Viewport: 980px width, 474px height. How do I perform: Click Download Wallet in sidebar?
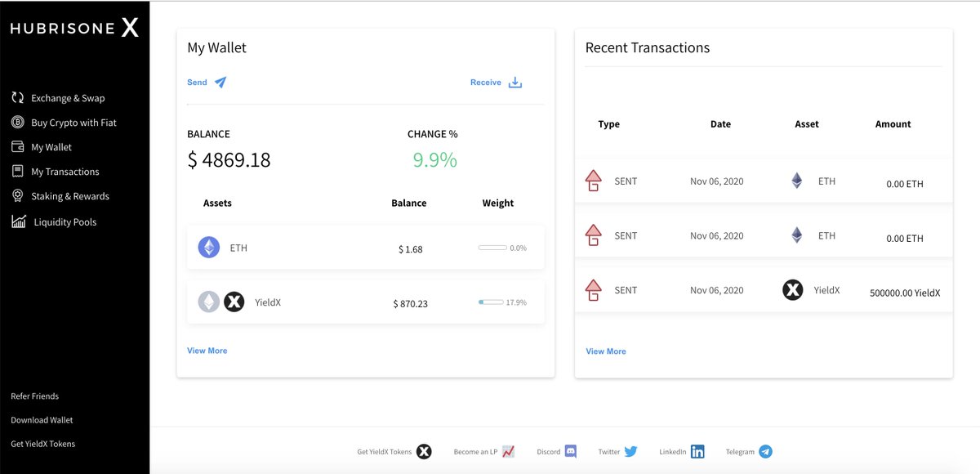[42, 420]
